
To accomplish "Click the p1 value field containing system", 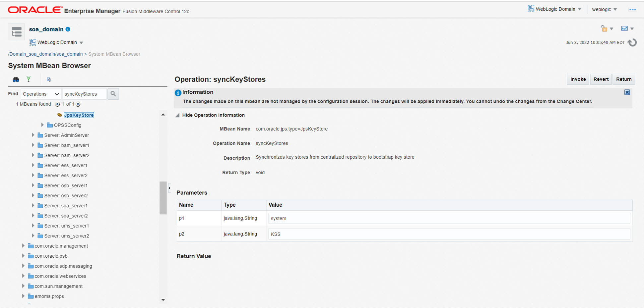I will point(449,218).
